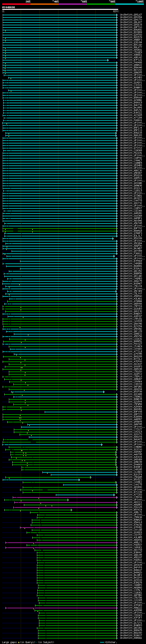Click the shortened alignment bar of UniRef100_B7FIZ1

tap(56, 60)
